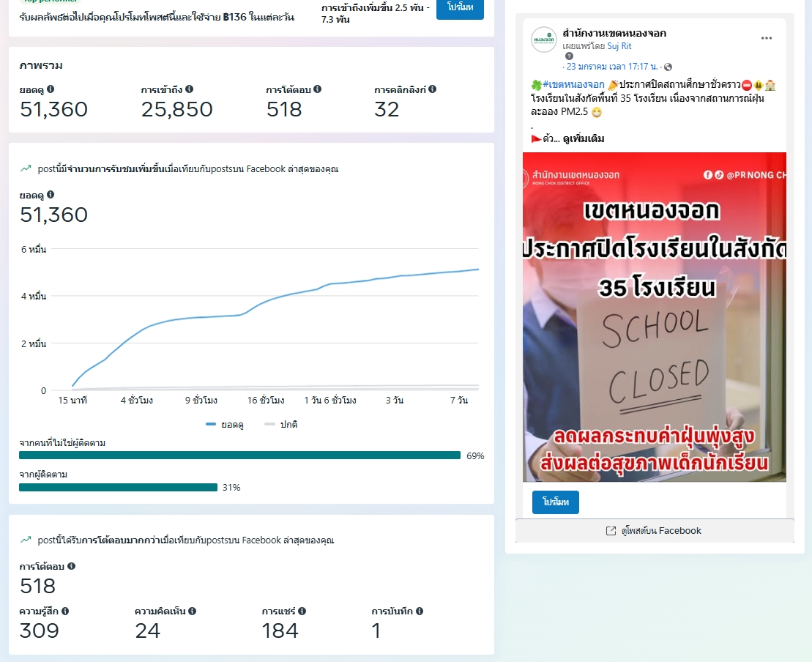Click the chart axis label 7 วัน

(x=459, y=401)
